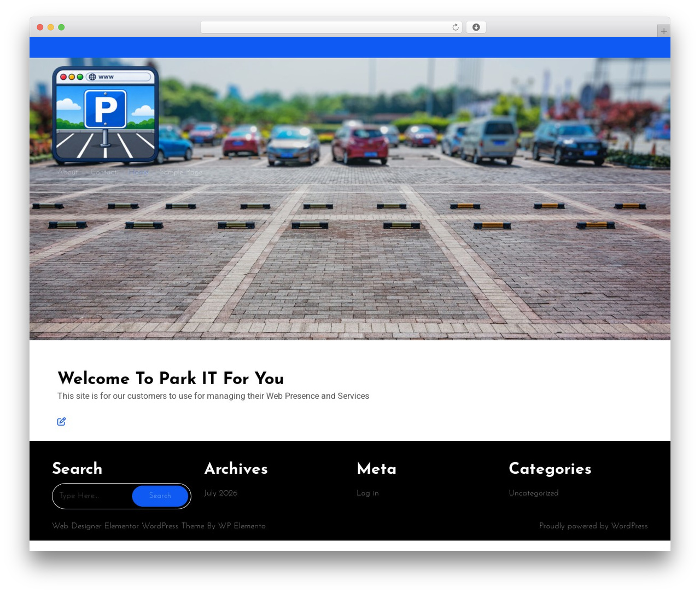Click the Log in link
The image size is (700, 593).
(x=367, y=493)
